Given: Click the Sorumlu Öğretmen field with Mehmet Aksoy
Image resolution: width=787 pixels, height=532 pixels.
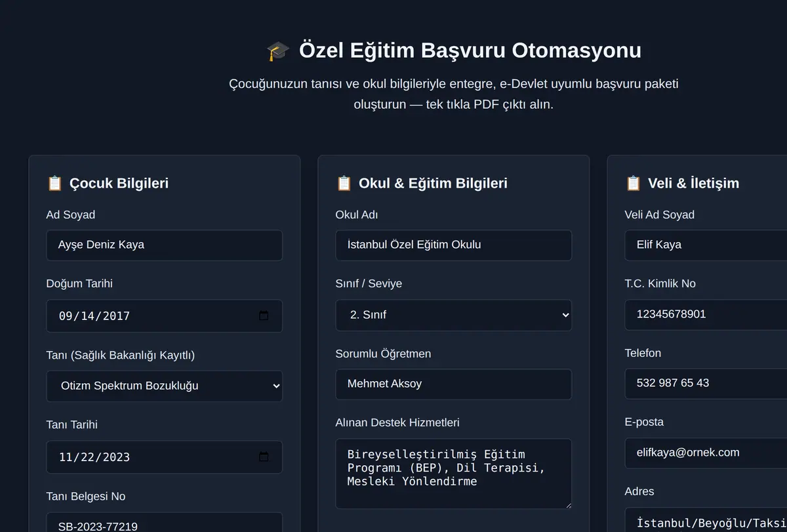Looking at the screenshot, I should tap(454, 384).
